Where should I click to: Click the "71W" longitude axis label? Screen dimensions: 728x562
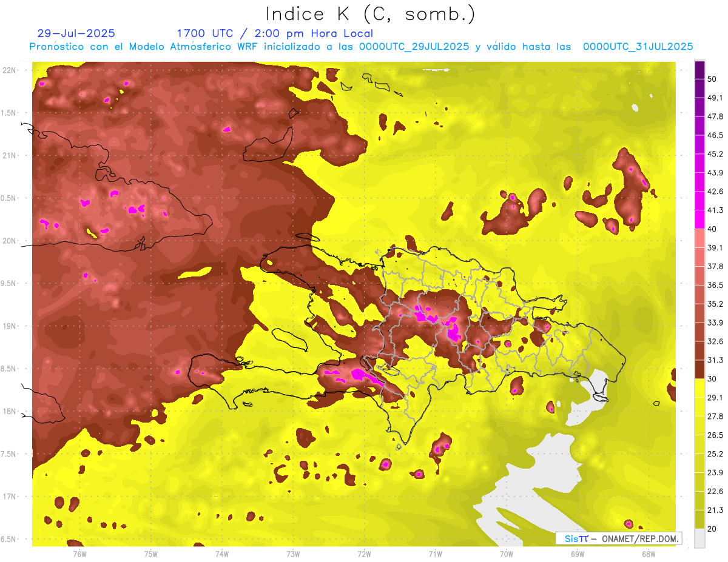tap(435, 554)
